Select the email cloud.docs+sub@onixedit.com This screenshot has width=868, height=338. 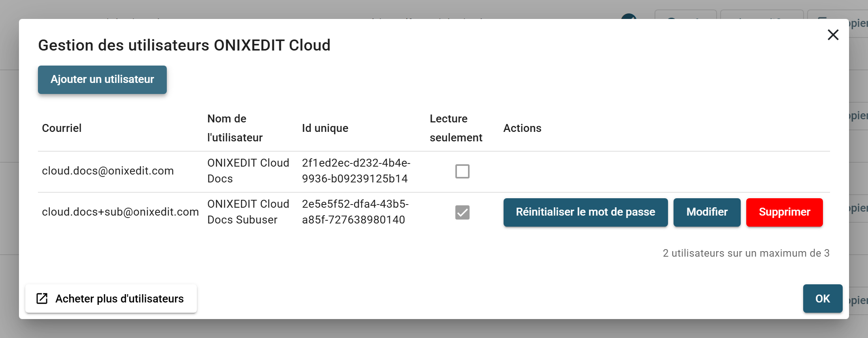120,212
